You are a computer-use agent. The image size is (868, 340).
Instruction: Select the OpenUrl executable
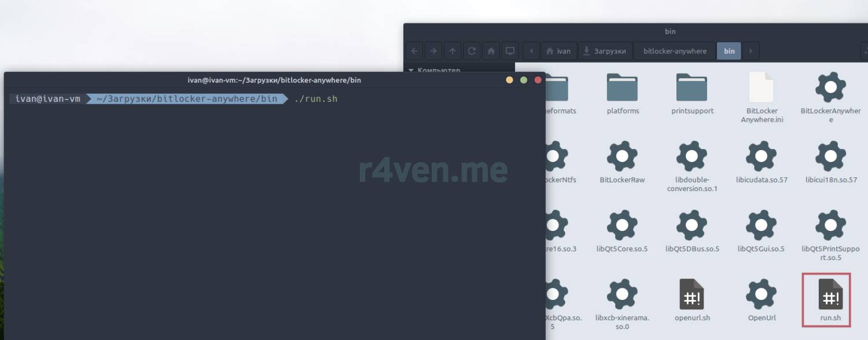pyautogui.click(x=761, y=300)
